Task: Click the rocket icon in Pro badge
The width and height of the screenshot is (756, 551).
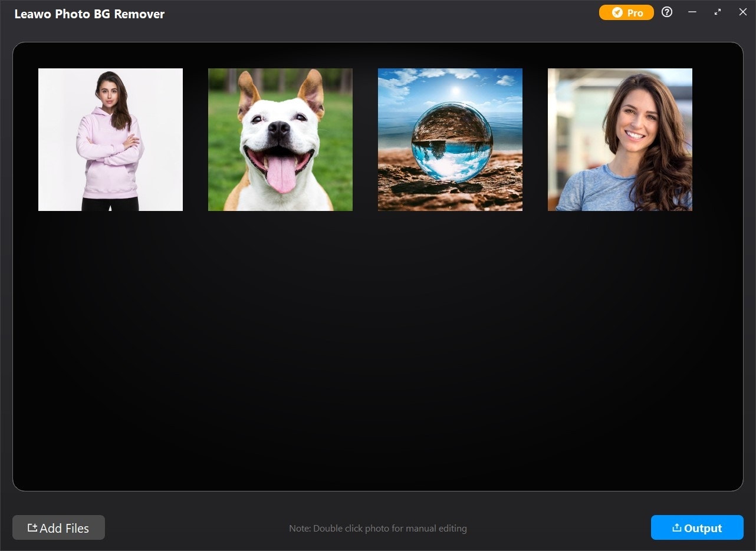Action: point(617,12)
